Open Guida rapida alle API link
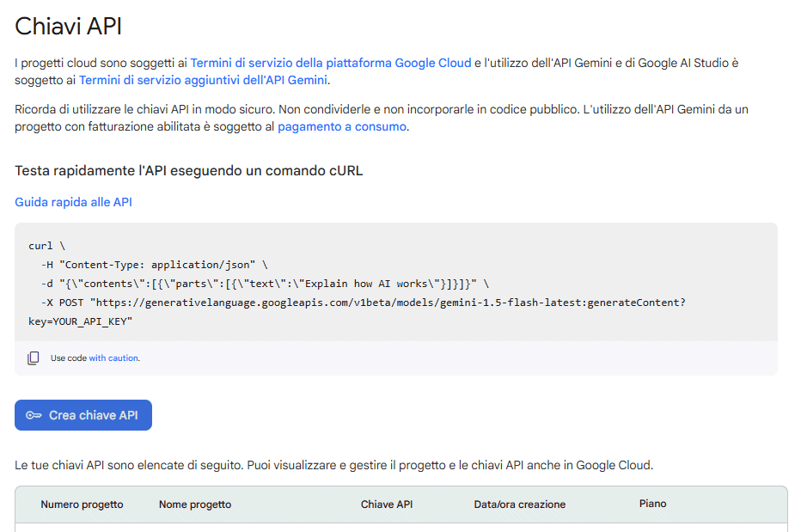 click(x=74, y=202)
